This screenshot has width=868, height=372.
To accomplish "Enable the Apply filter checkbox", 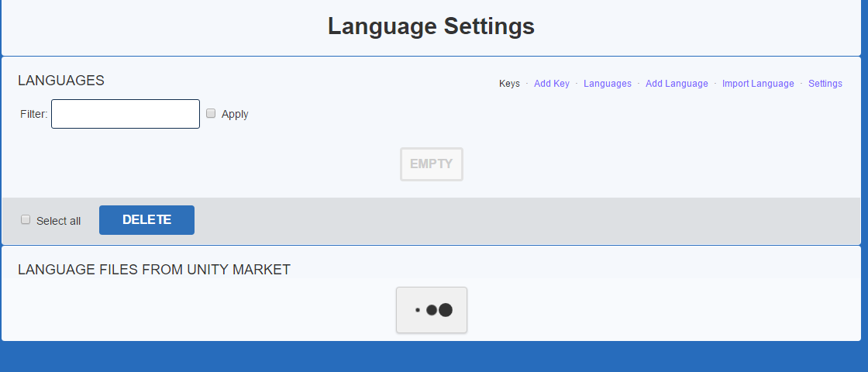I will [x=211, y=113].
